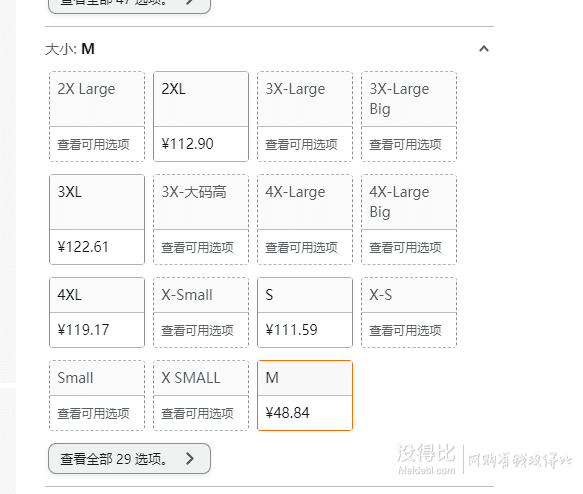View options for 3X-大码高 size
583x494 pixels.
(x=201, y=219)
